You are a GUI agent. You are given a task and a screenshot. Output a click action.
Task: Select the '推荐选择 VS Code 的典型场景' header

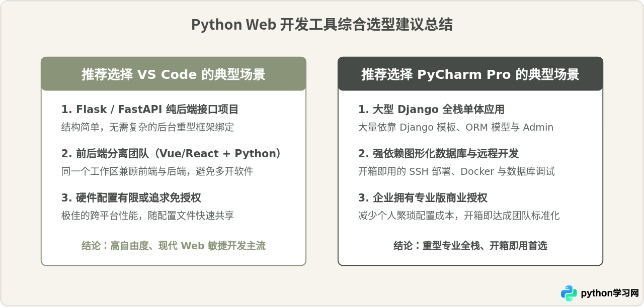pos(174,74)
